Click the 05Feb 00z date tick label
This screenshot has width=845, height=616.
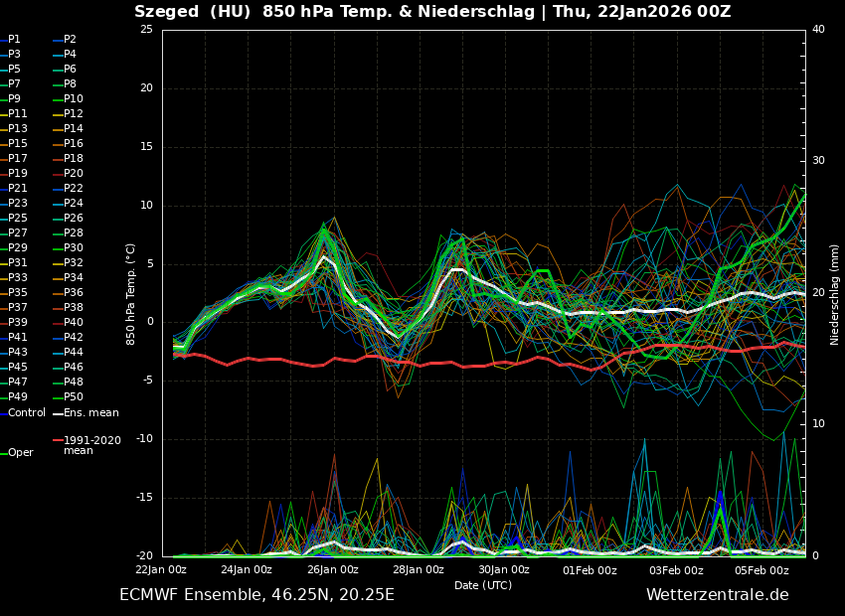click(x=761, y=570)
